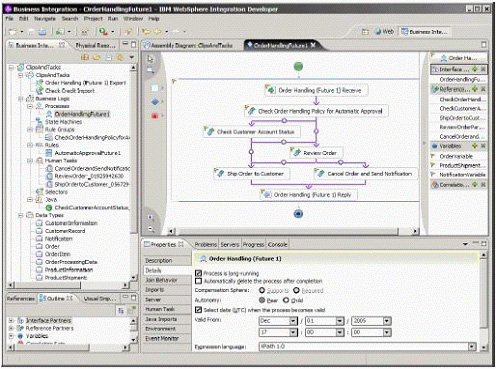This screenshot has height=369, width=496.
Task: Collapse the ClipsAndTasks root tree node
Action: pos(12,67)
